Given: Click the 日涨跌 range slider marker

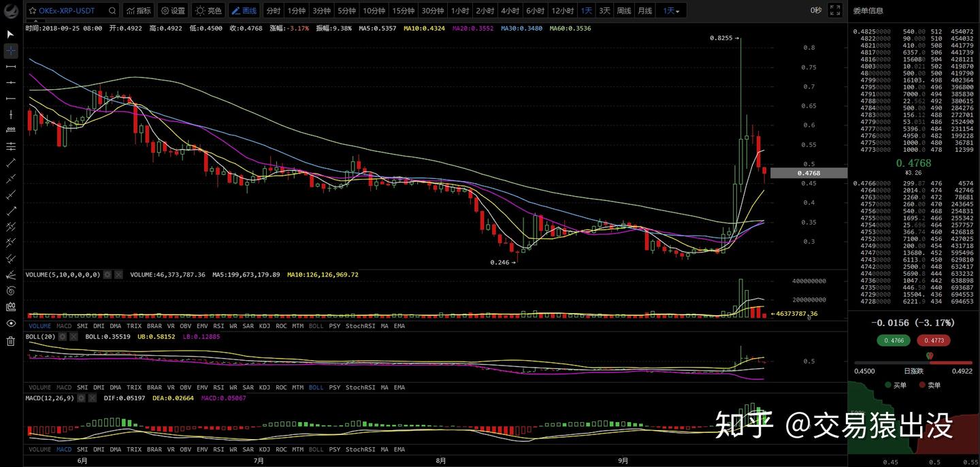Looking at the screenshot, I should 929,356.
